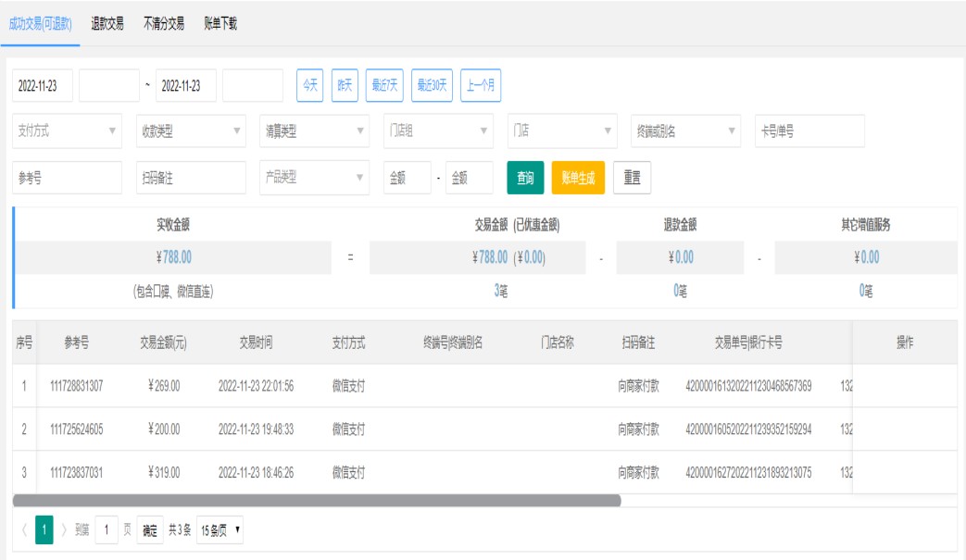Viewport: 966px width, 560px height.
Task: Open the 终端或别名 dropdown
Action: point(686,131)
